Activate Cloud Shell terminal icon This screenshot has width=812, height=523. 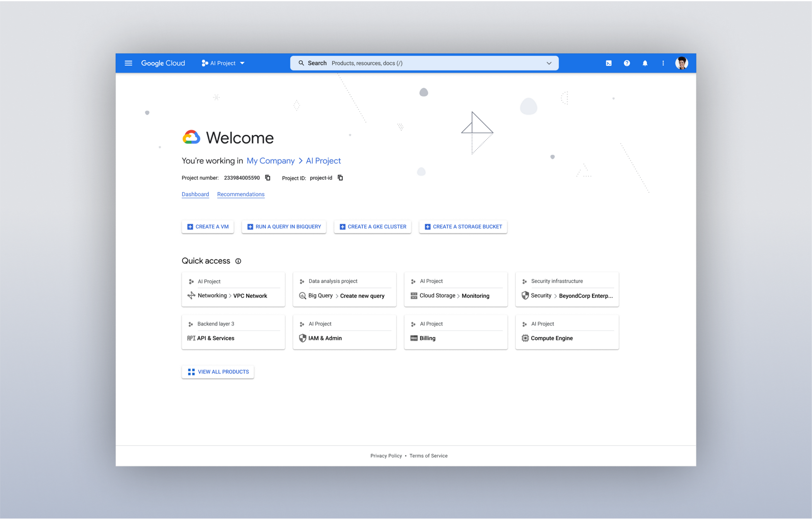pos(609,63)
